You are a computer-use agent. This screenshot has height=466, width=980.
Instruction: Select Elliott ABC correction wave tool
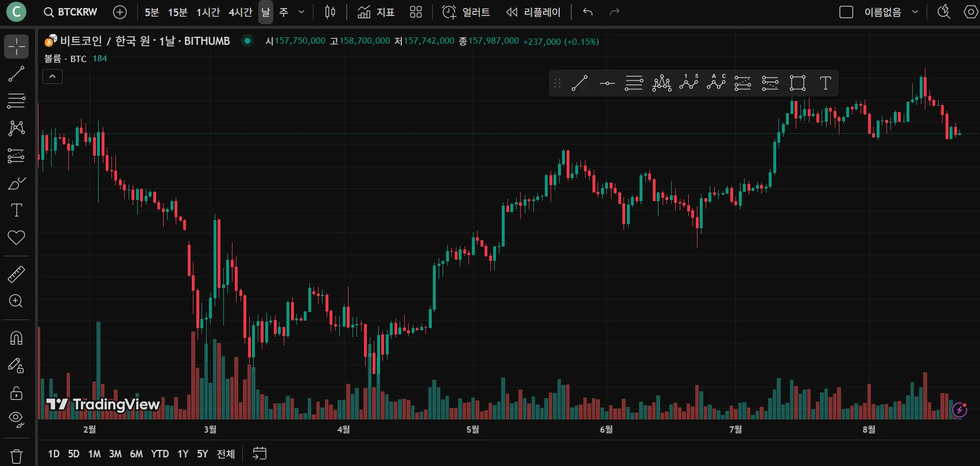pyautogui.click(x=716, y=83)
